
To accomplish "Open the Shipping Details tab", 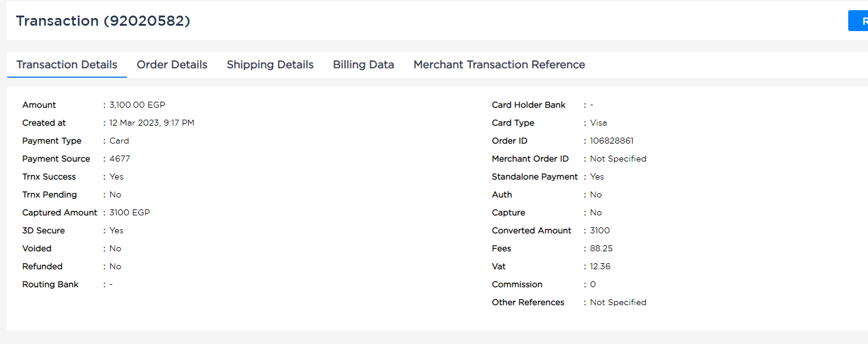I will click(x=270, y=65).
